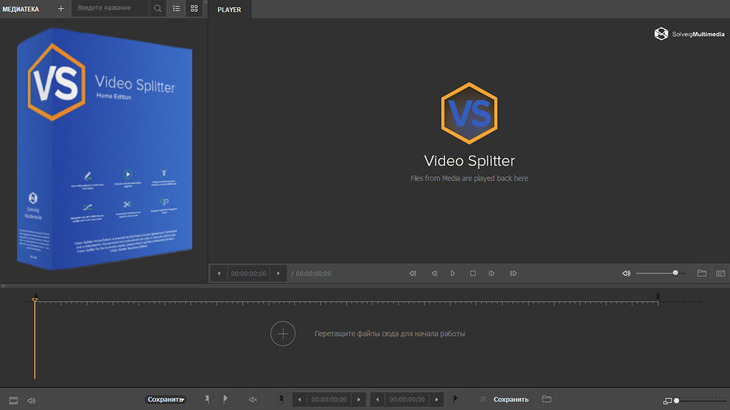Increase the end time with right arrow
This screenshot has height=410, width=730.
[437, 399]
